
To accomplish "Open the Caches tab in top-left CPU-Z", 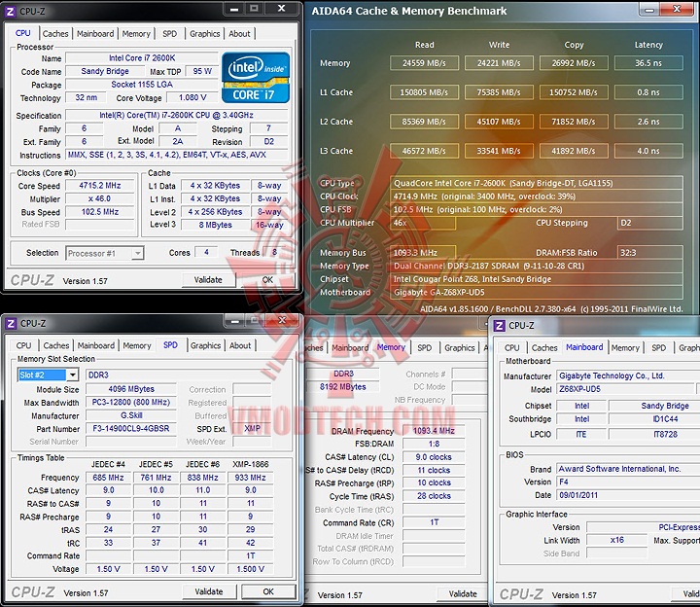I will tap(55, 33).
